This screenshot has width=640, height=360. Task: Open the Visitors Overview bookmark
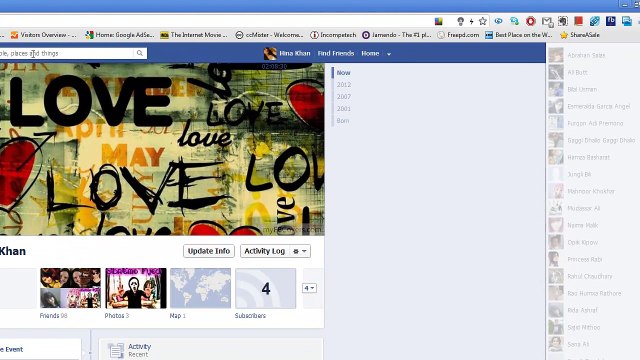coord(43,35)
